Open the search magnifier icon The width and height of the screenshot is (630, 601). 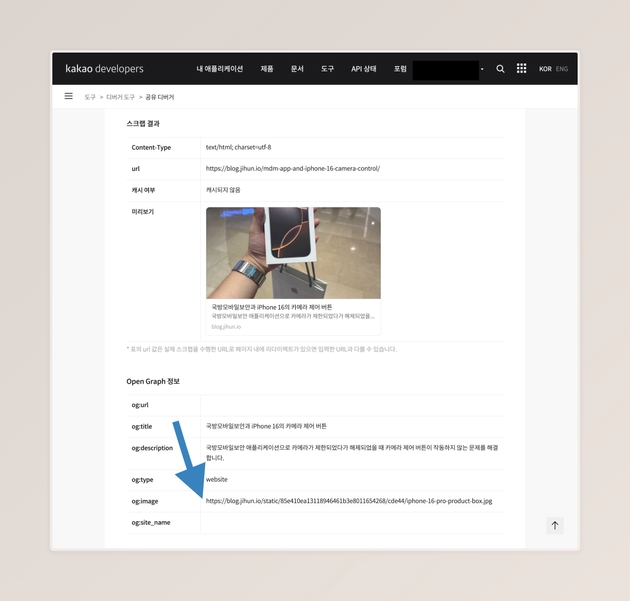coord(501,69)
